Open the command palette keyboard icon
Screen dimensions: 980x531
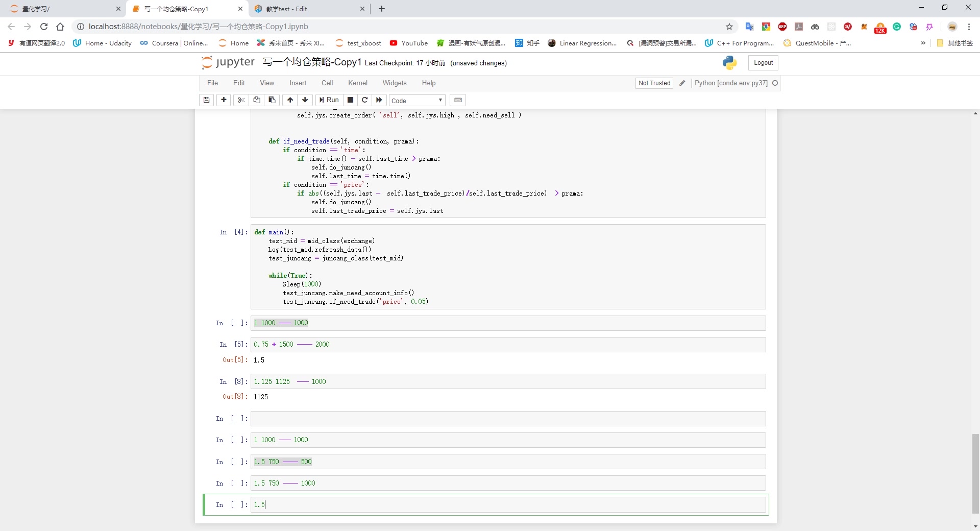[x=458, y=100]
